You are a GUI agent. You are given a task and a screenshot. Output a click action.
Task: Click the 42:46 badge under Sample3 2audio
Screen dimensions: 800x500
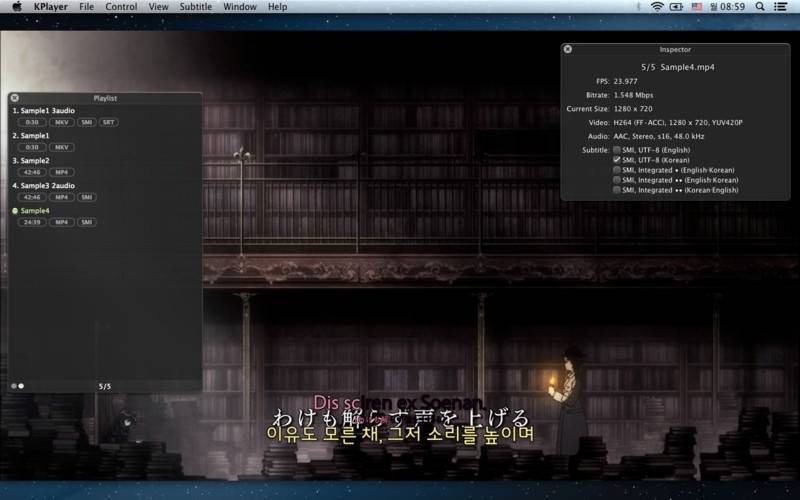tap(32, 197)
